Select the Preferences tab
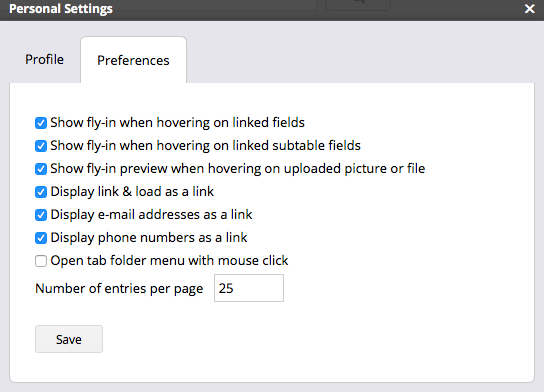 (x=133, y=60)
